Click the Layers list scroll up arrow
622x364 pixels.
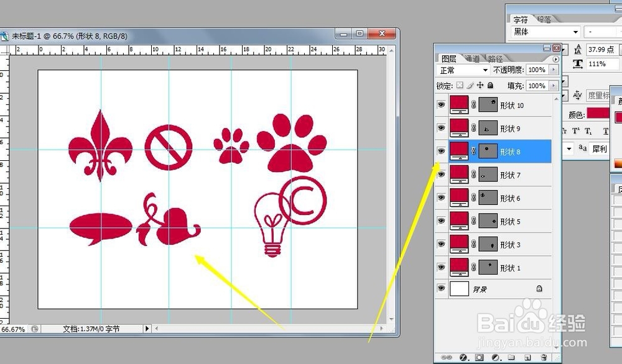[x=556, y=98]
